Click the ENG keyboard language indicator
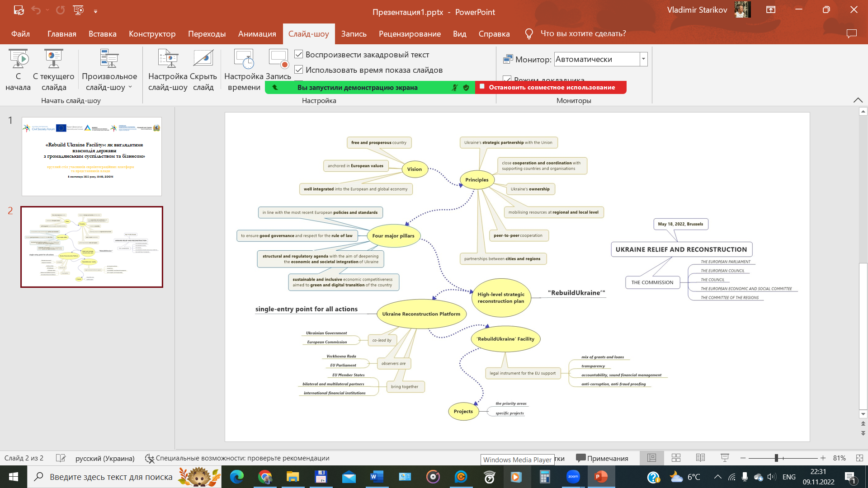868x488 pixels. click(x=789, y=477)
